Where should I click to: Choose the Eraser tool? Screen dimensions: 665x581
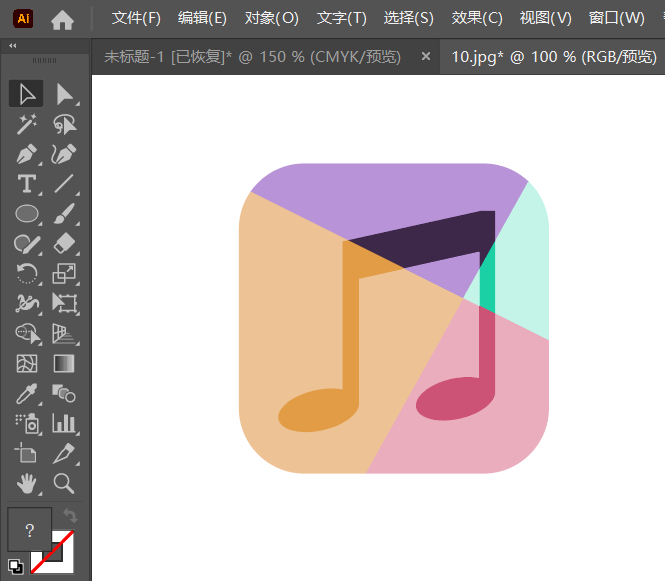click(x=65, y=243)
